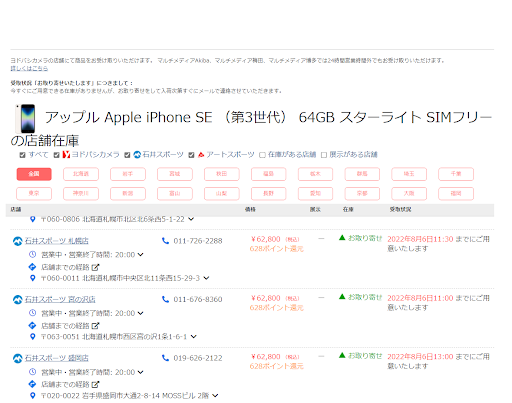Expand 盛岡店 business hours chevron

(x=141, y=372)
